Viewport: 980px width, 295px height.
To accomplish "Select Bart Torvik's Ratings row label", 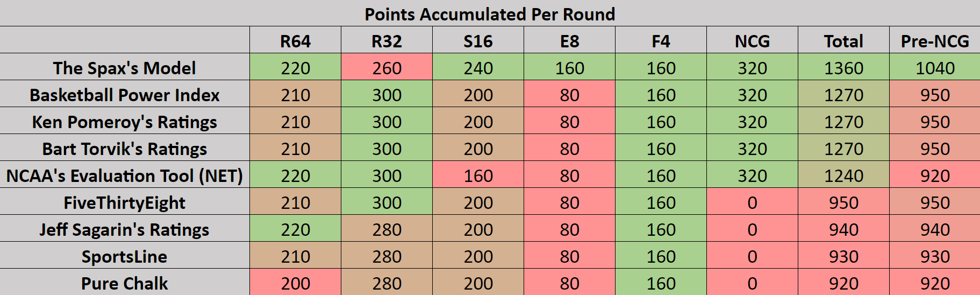I will point(124,149).
